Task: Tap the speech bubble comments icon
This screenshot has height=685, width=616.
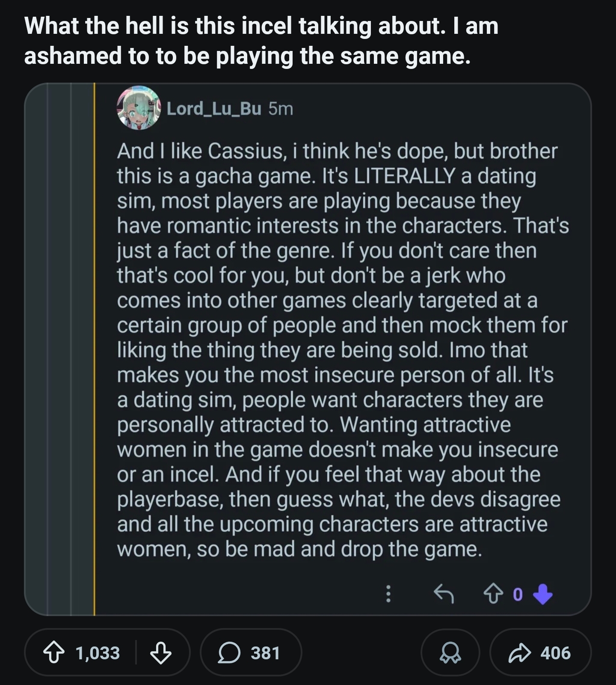Action: tap(229, 653)
